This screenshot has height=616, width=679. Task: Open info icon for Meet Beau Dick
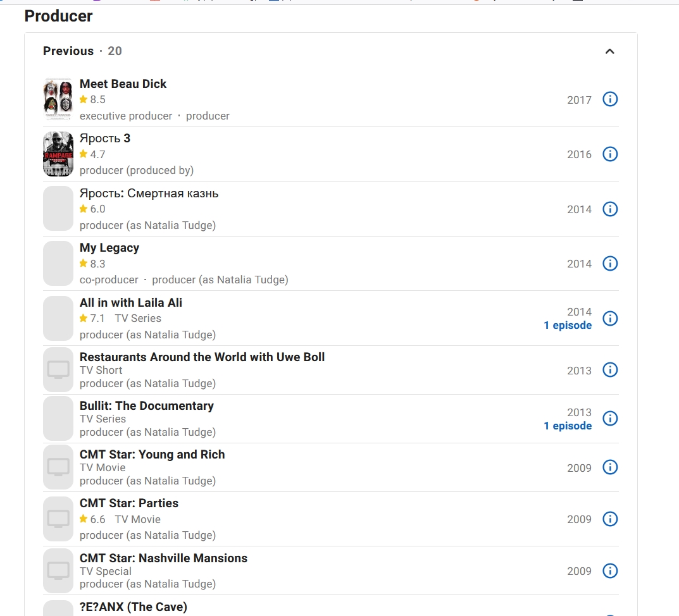[x=610, y=99]
